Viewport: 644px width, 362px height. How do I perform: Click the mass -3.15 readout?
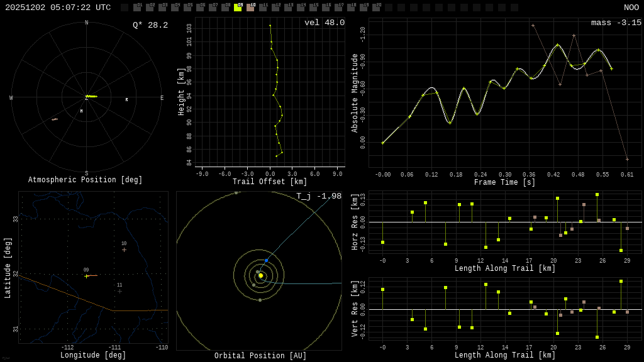(616, 23)
